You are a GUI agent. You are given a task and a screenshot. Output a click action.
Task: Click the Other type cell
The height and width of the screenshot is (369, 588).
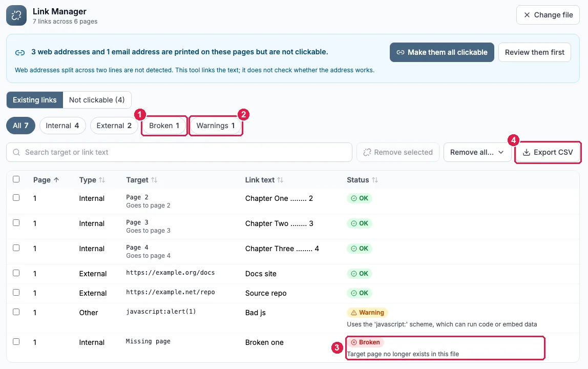pos(89,313)
